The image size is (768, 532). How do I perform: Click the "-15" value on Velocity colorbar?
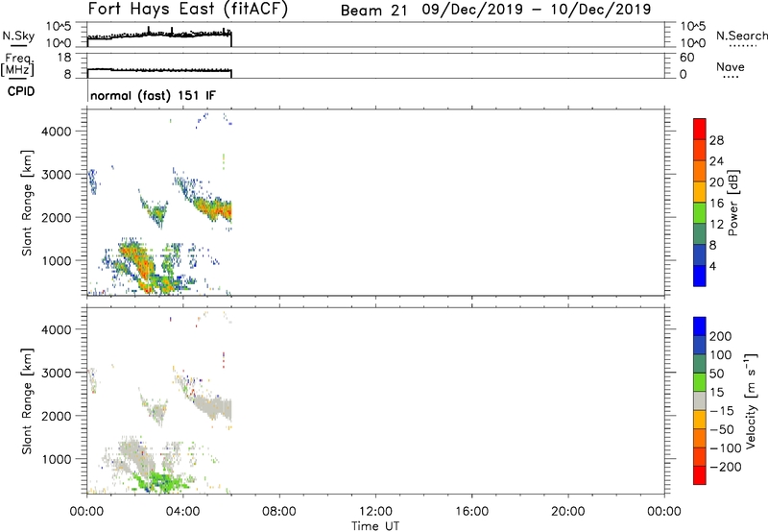[722, 411]
